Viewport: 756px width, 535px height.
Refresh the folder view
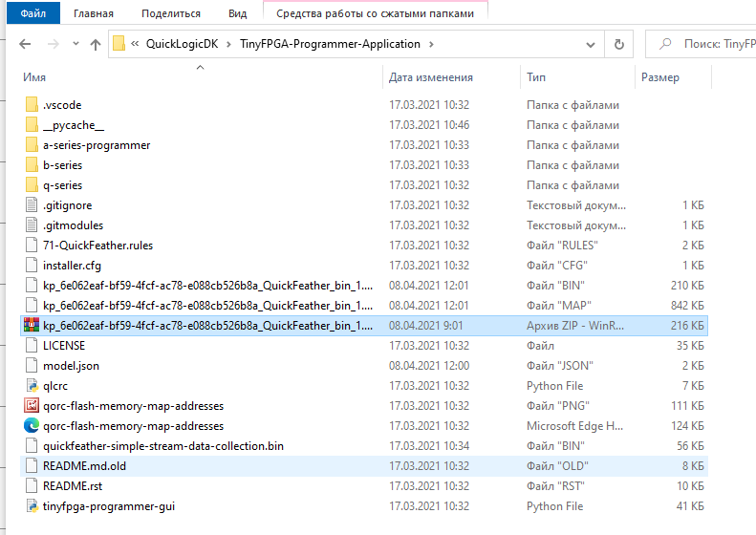click(x=619, y=44)
